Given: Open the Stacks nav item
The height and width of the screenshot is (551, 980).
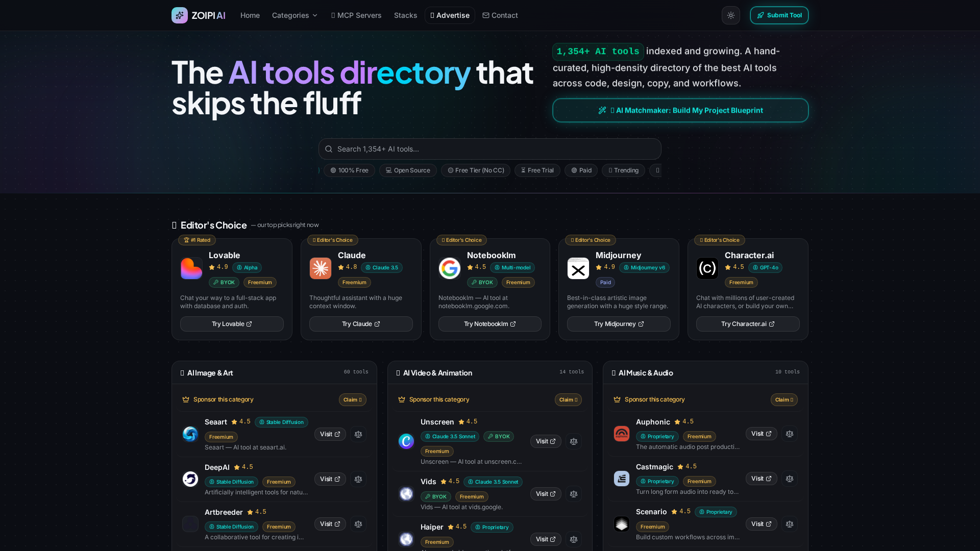Looking at the screenshot, I should [405, 15].
